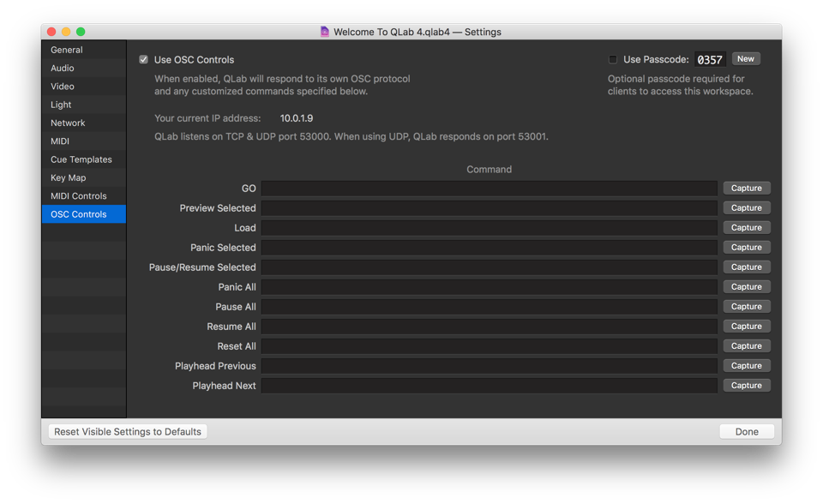The width and height of the screenshot is (823, 504).
Task: Click Reset Visible Settings to Defaults
Action: (x=128, y=432)
